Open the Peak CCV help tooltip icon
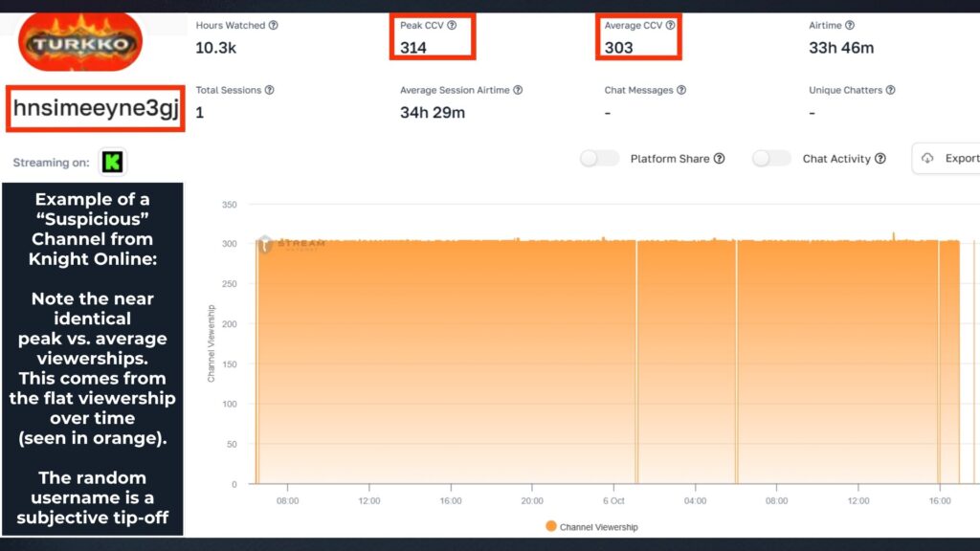Image resolution: width=980 pixels, height=551 pixels. [x=452, y=26]
